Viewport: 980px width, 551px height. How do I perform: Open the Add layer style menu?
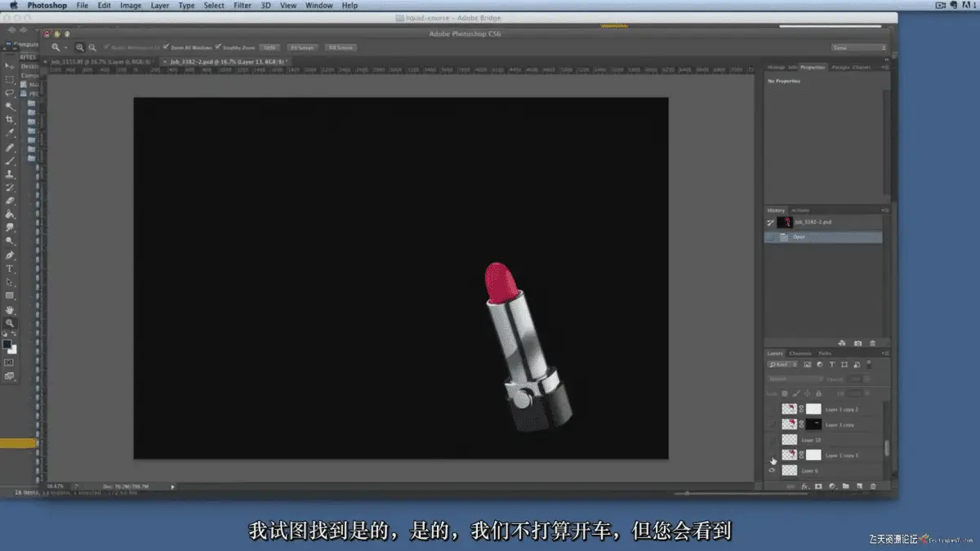(805, 486)
